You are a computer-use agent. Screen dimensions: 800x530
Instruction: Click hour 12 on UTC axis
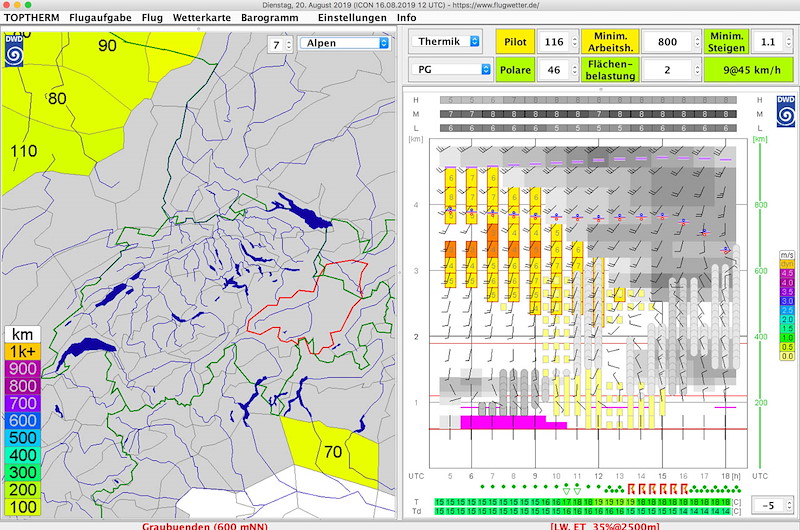pyautogui.click(x=598, y=476)
